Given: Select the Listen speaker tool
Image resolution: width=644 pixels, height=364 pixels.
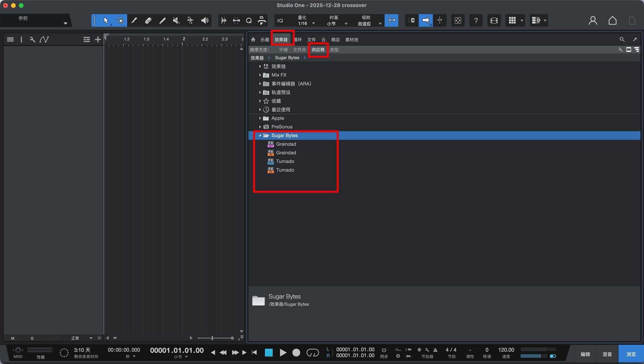Looking at the screenshot, I should pos(205,20).
